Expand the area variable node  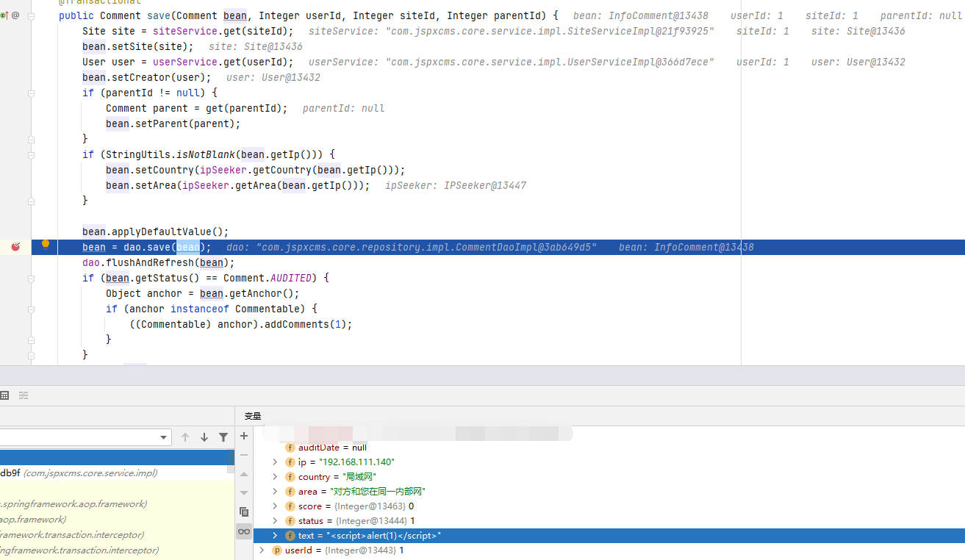point(275,492)
